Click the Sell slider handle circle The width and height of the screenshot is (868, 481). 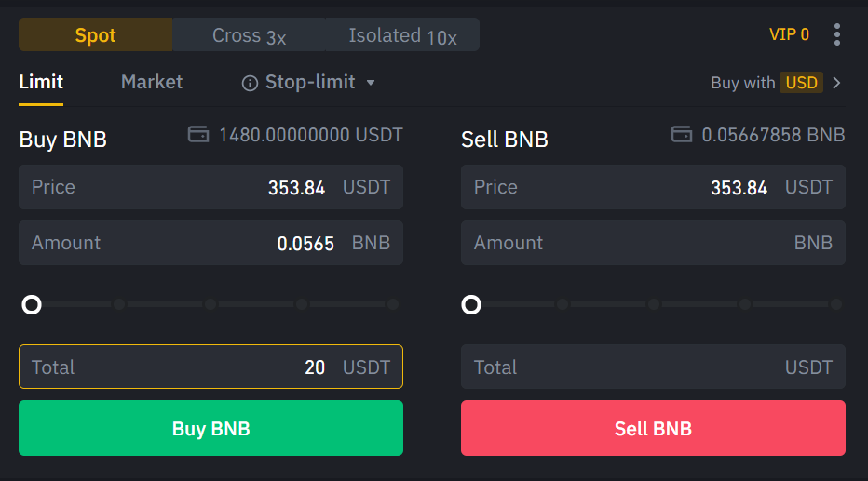point(471,304)
